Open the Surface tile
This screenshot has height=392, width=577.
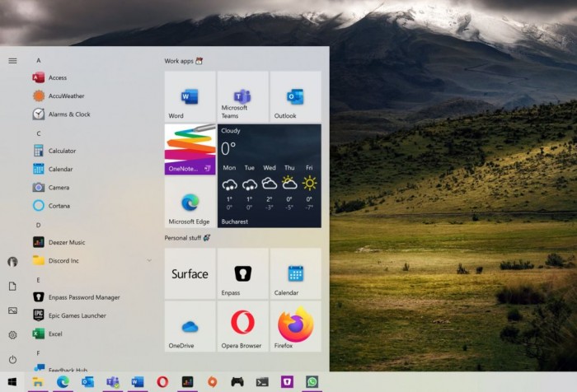(190, 273)
